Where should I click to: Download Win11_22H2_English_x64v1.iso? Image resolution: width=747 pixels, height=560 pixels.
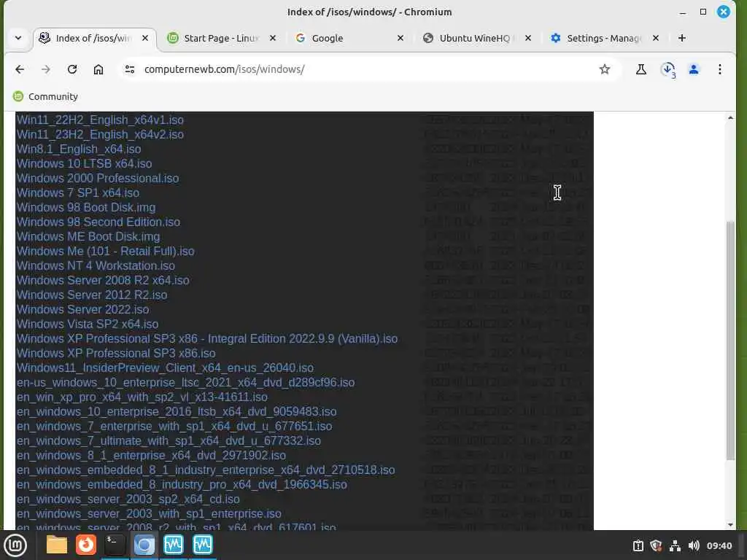click(x=100, y=120)
